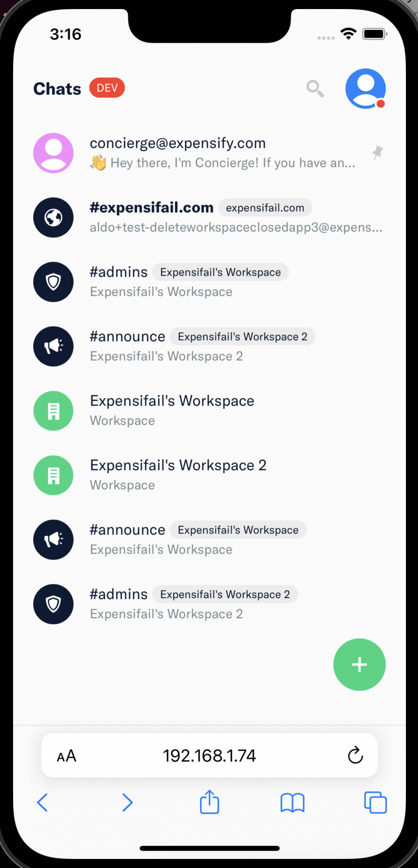This screenshot has width=418, height=868.
Task: Open the Expensifail's Workspace 2 chat row
Action: [x=209, y=475]
